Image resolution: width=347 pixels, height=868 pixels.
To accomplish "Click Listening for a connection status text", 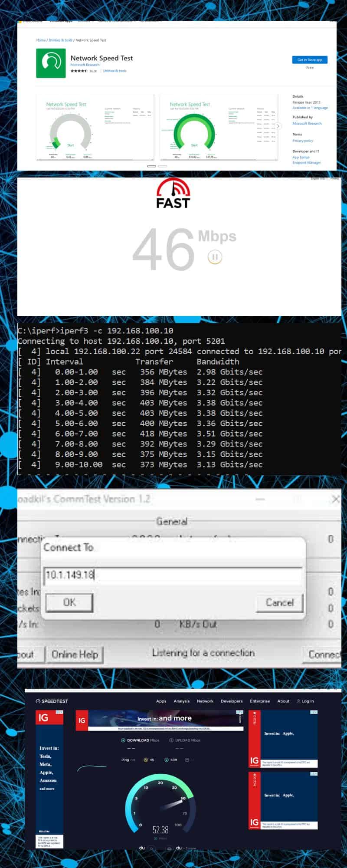I will 203,653.
